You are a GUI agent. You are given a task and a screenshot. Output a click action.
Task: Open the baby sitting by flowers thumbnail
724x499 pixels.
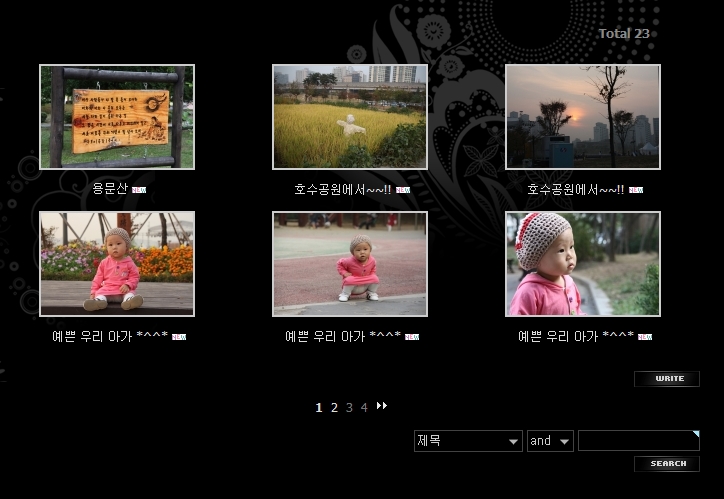tap(117, 264)
